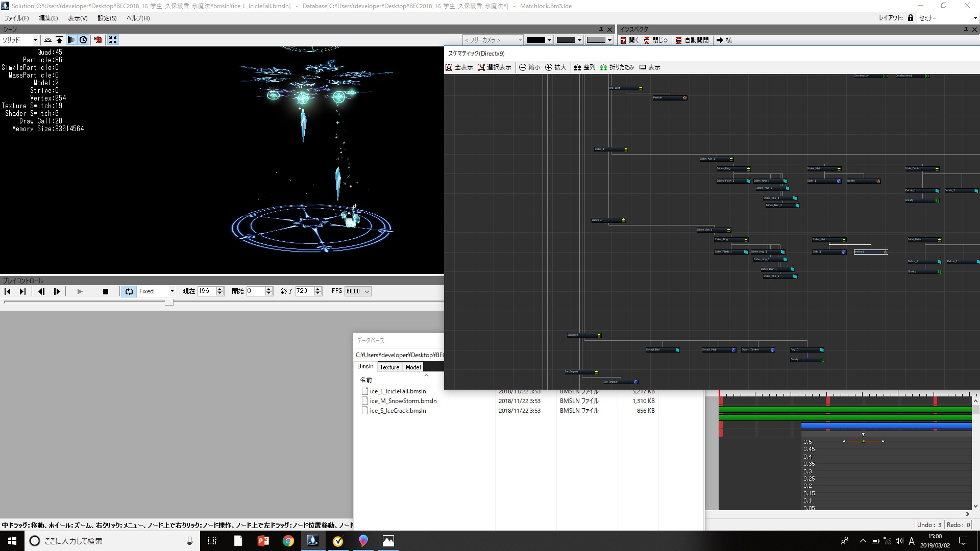Image resolution: width=980 pixels, height=551 pixels.
Task: Open the FPS 60.00 dropdown
Action: [x=358, y=291]
